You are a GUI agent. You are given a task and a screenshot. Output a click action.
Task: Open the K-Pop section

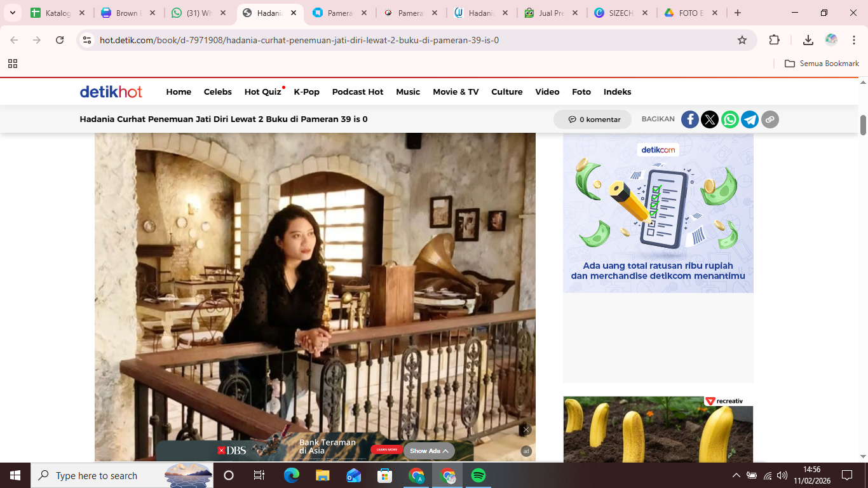(307, 92)
